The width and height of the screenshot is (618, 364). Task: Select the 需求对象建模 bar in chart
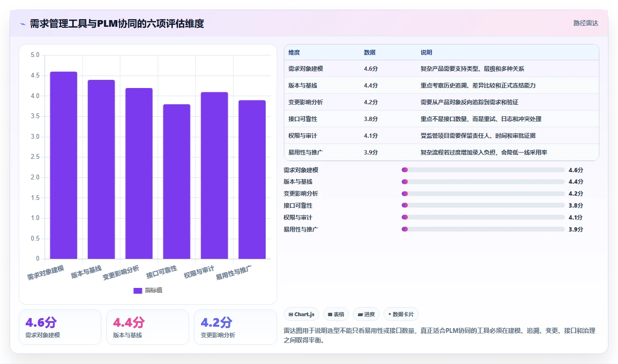point(64,165)
